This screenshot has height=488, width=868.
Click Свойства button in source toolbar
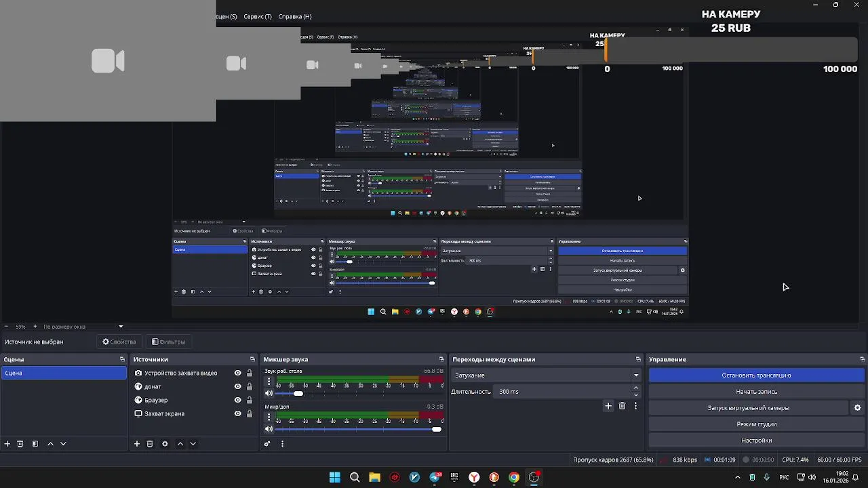pyautogui.click(x=119, y=342)
